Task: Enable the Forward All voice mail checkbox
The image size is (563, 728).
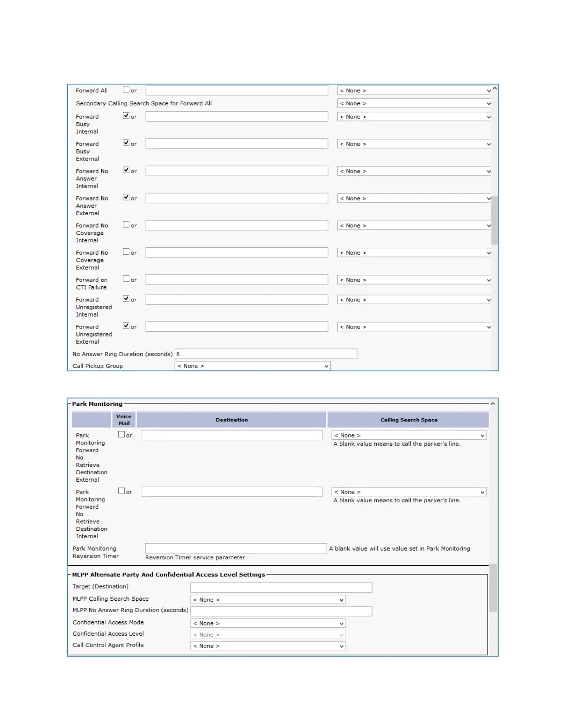Action: pos(126,90)
